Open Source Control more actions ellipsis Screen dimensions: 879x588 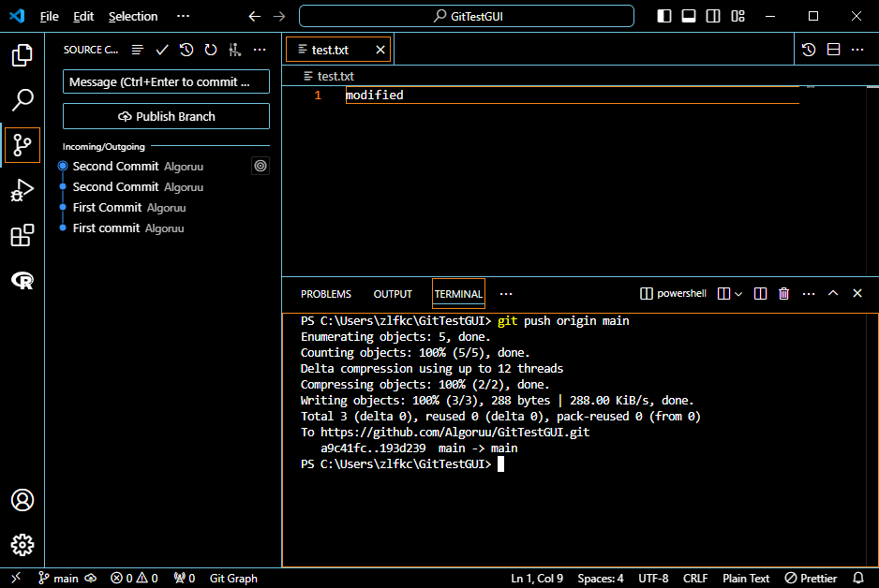click(x=260, y=50)
